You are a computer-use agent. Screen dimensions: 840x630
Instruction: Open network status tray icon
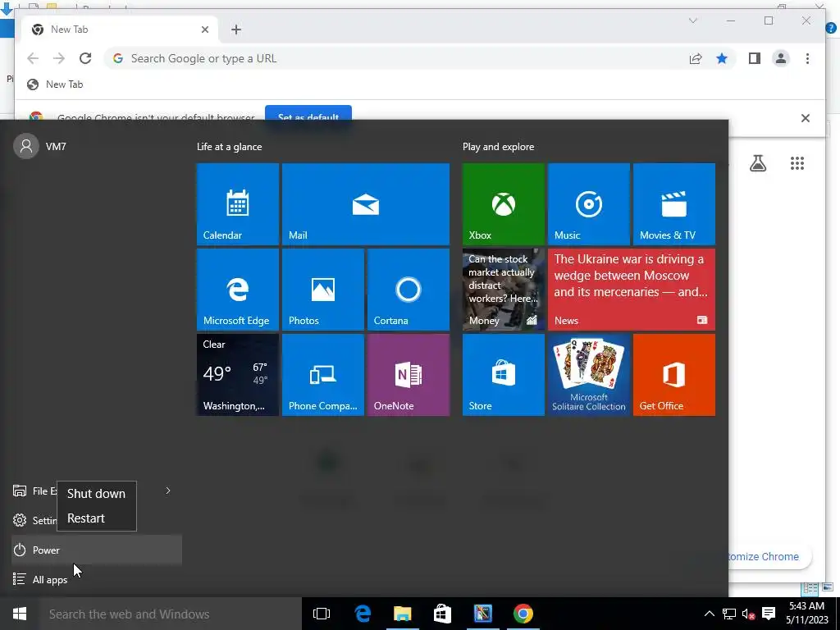[728, 614]
